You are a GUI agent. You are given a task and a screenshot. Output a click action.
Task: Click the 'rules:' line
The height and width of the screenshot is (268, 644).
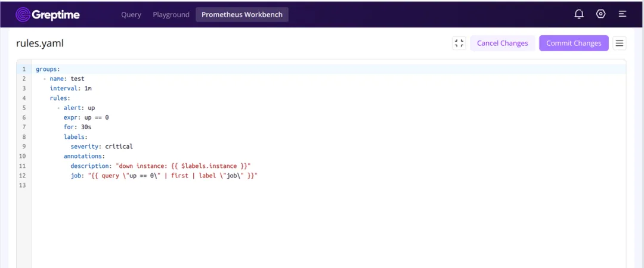click(x=60, y=98)
